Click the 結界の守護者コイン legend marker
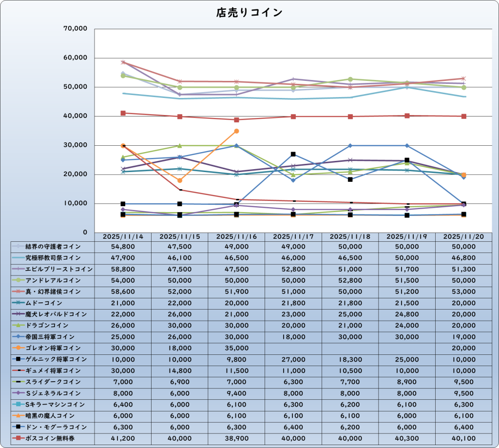Image resolution: width=499 pixels, height=448 pixels. pyautogui.click(x=18, y=247)
